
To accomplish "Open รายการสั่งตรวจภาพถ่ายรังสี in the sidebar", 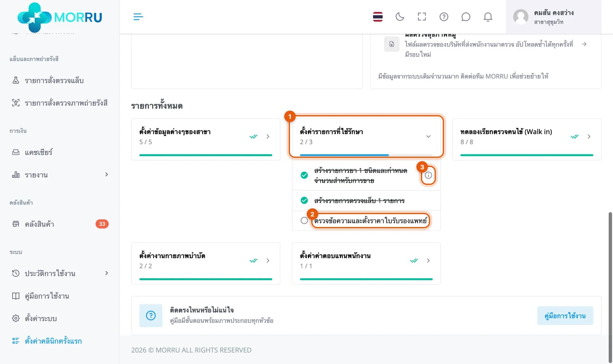I will pos(60,103).
